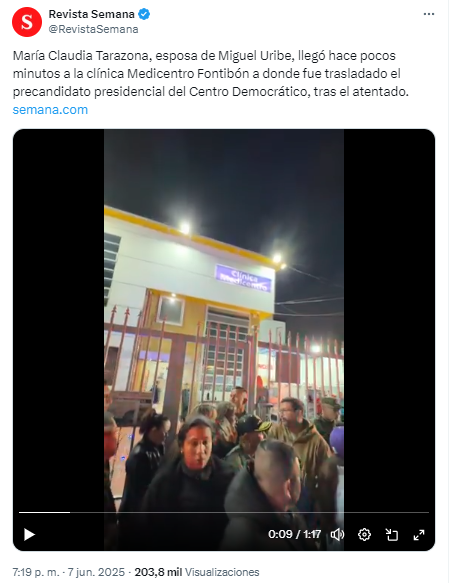Click the 0:09 / 1:17 time display
This screenshot has width=455, height=583.
[294, 534]
